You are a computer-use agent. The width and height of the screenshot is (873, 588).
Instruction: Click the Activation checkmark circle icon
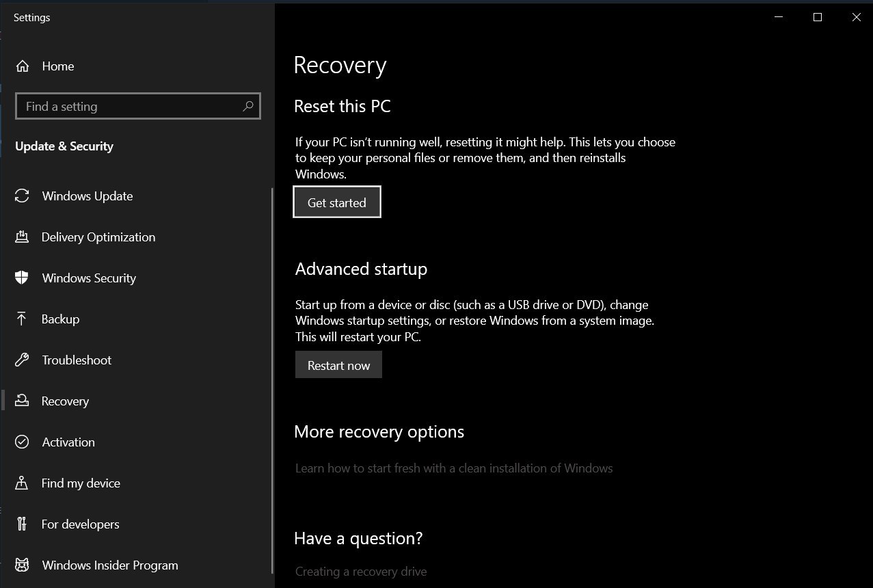pyautogui.click(x=22, y=442)
